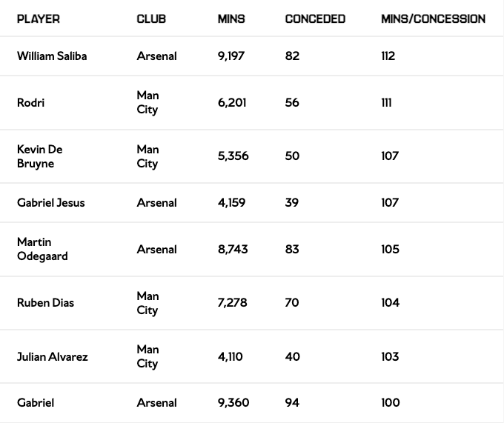Click the CONCEDED column header
504x423 pixels.
315,19
